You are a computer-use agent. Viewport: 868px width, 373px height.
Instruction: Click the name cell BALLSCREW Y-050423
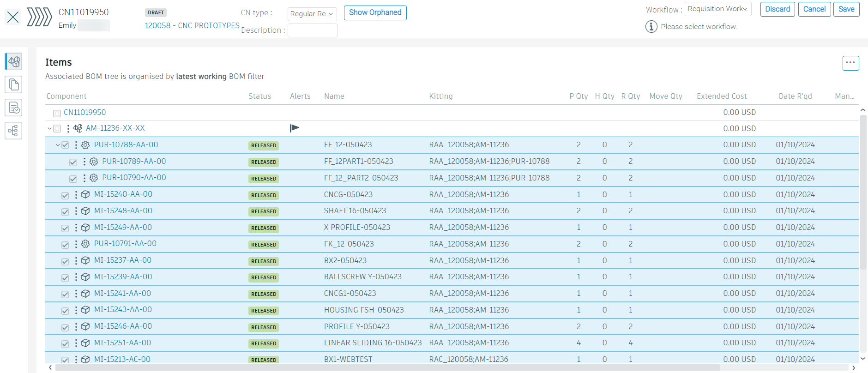pyautogui.click(x=363, y=277)
